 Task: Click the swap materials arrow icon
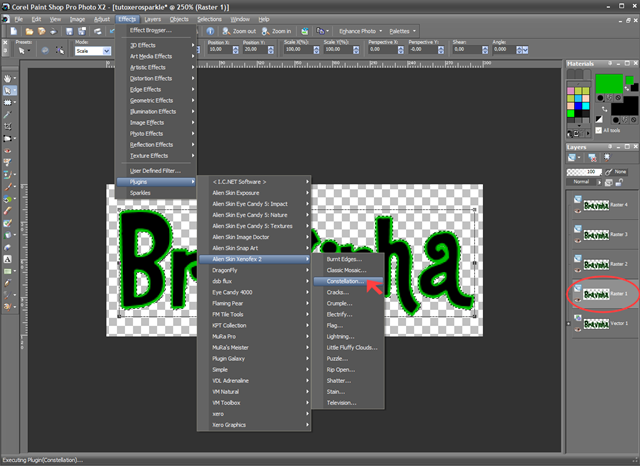604,109
